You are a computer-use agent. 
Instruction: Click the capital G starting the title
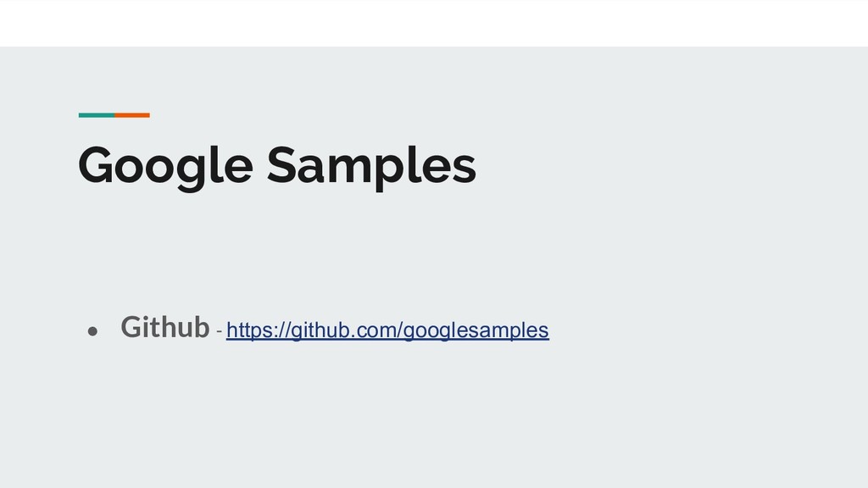[x=95, y=165]
